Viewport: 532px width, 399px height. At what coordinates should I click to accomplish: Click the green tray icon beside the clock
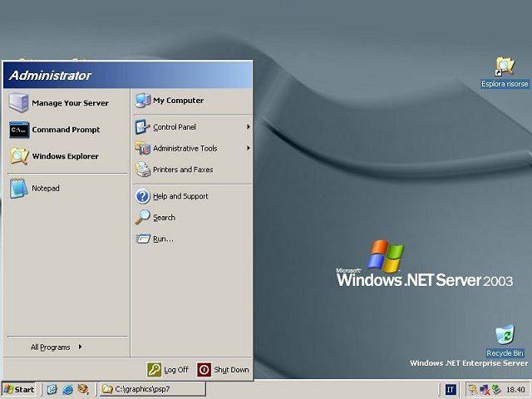(496, 390)
